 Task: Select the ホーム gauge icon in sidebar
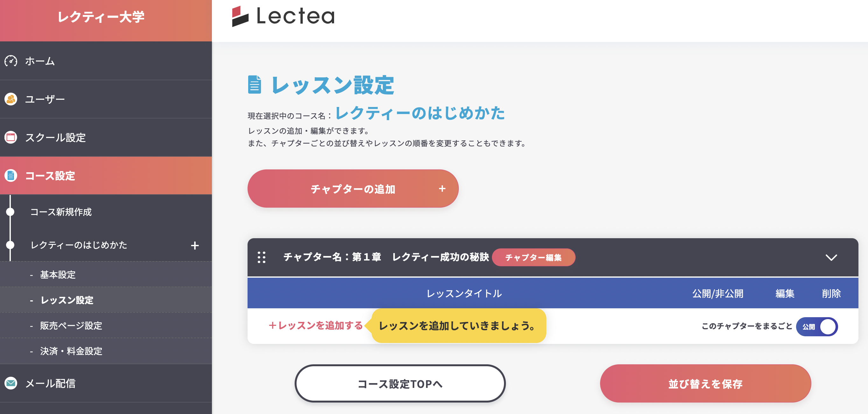[11, 61]
